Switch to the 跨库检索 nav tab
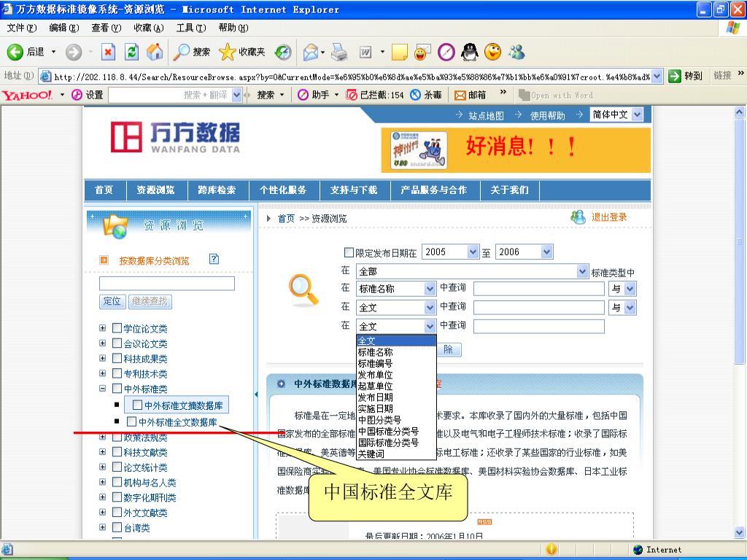Screen dimensions: 747x560 [x=217, y=190]
